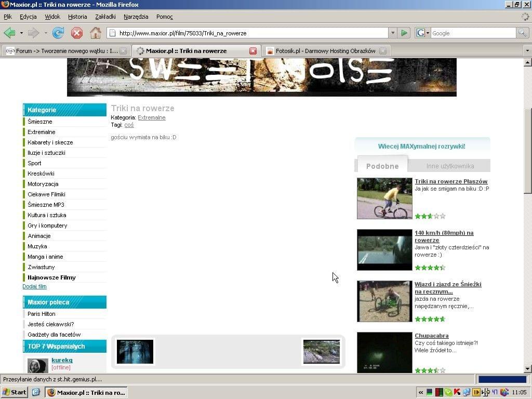Image resolution: width=532 pixels, height=399 pixels.
Task: Click the cyclist thumbnail of Triki na rowerze Płaszów
Action: 384,198
